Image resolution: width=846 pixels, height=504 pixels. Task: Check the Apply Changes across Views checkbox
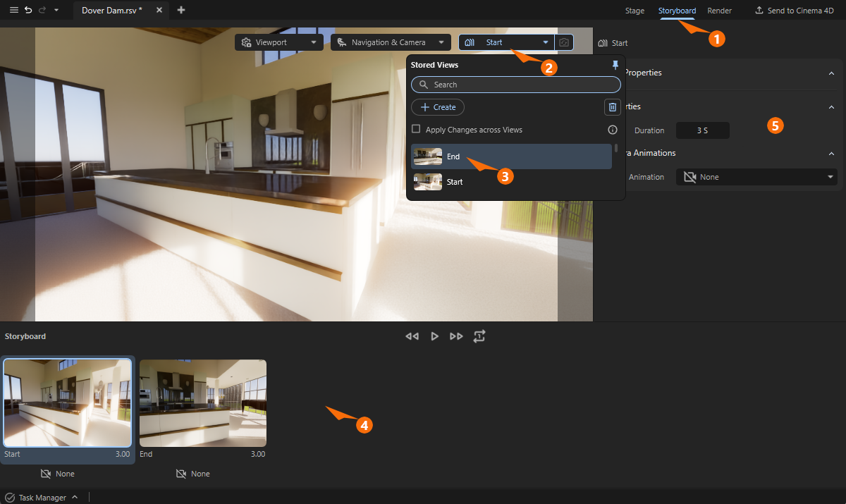416,130
